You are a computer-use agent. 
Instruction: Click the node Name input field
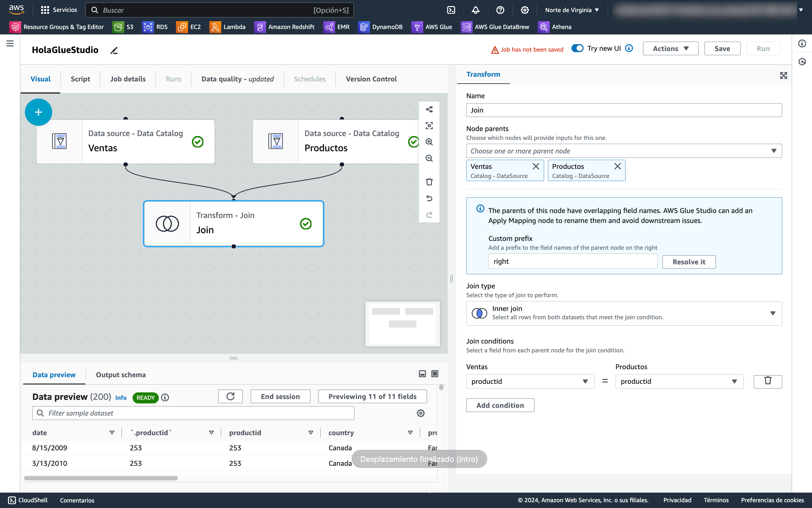click(624, 110)
